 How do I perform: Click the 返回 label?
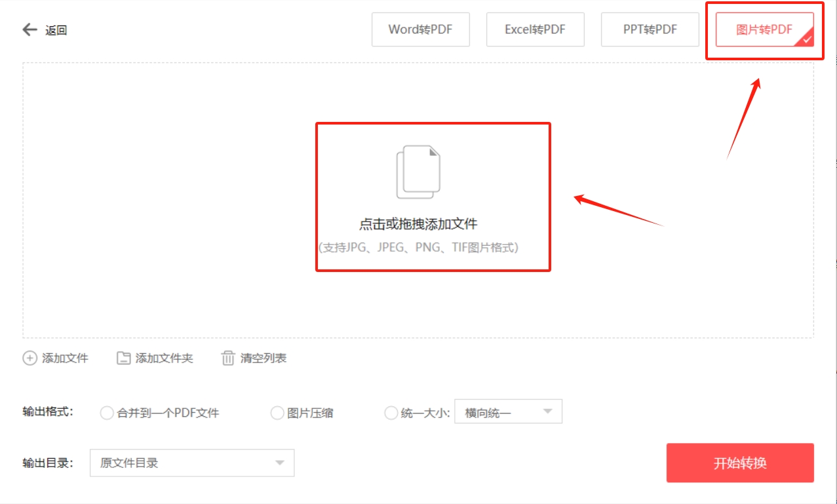(x=56, y=30)
